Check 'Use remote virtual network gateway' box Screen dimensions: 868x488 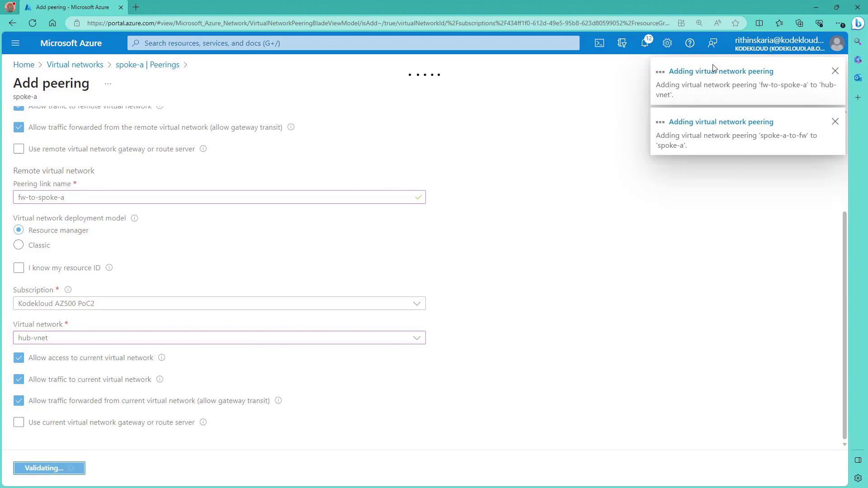(19, 149)
